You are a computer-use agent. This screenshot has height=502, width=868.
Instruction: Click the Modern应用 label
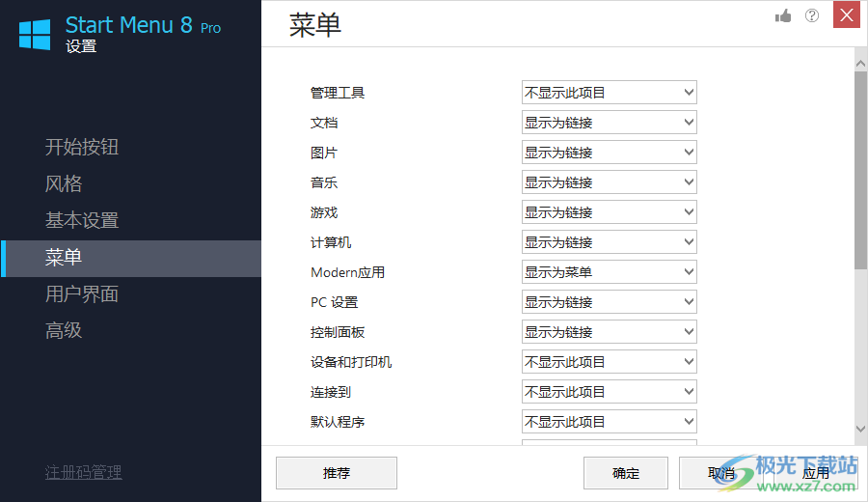(x=347, y=272)
